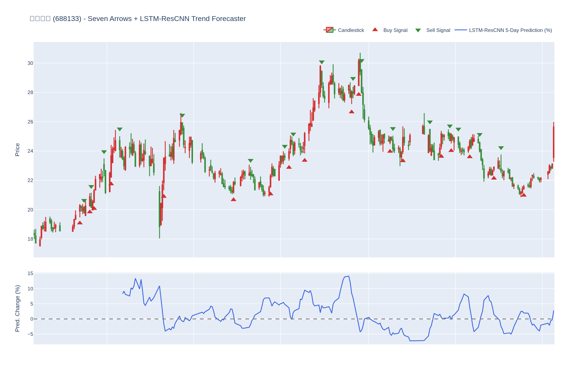Click the rightmost green sell signal marker

[501, 148]
